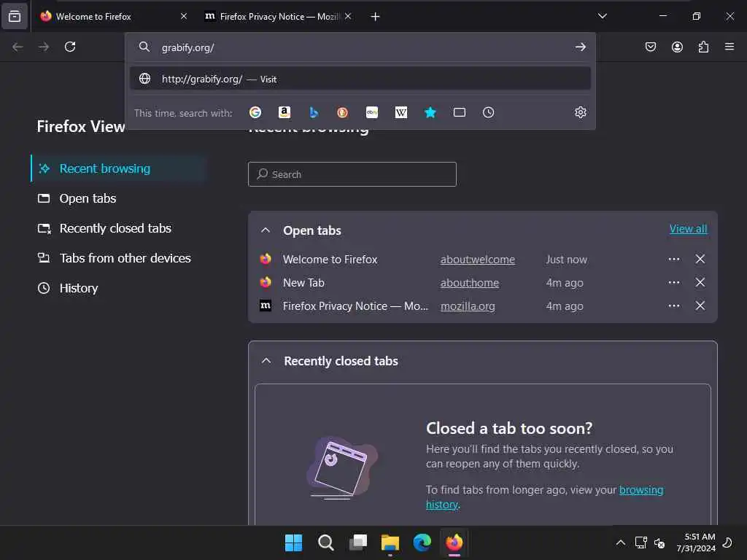747x560 pixels.
Task: Click the muted volume tray icon
Action: coord(659,542)
